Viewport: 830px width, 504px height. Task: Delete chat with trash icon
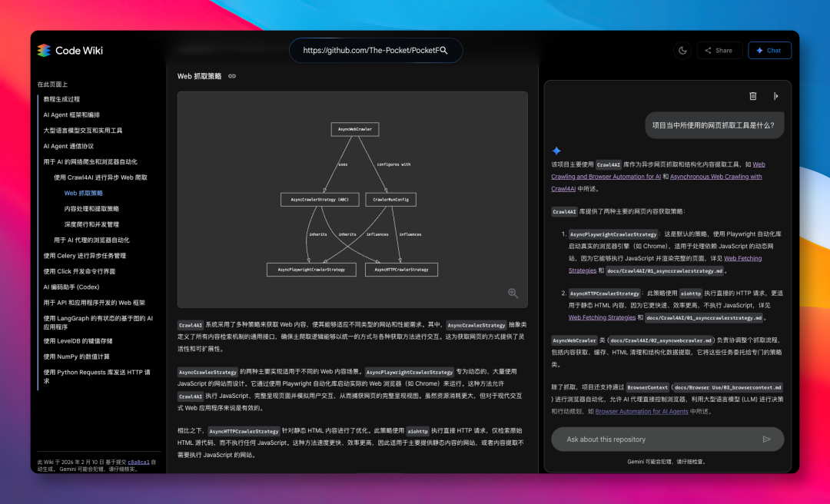752,96
